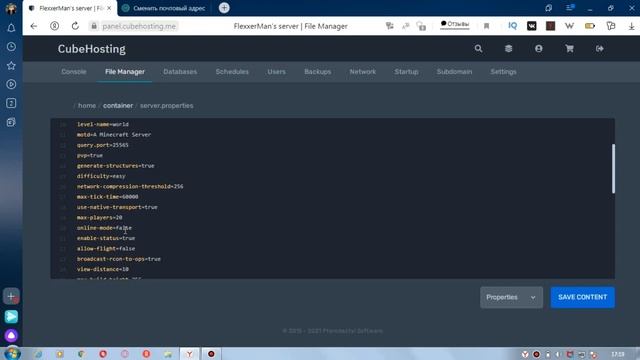Open the CubeHosting search icon
This screenshot has height=360, width=640.
[478, 49]
